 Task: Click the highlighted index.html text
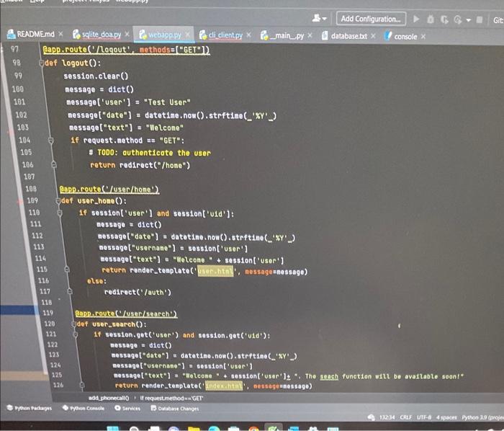[224, 386]
